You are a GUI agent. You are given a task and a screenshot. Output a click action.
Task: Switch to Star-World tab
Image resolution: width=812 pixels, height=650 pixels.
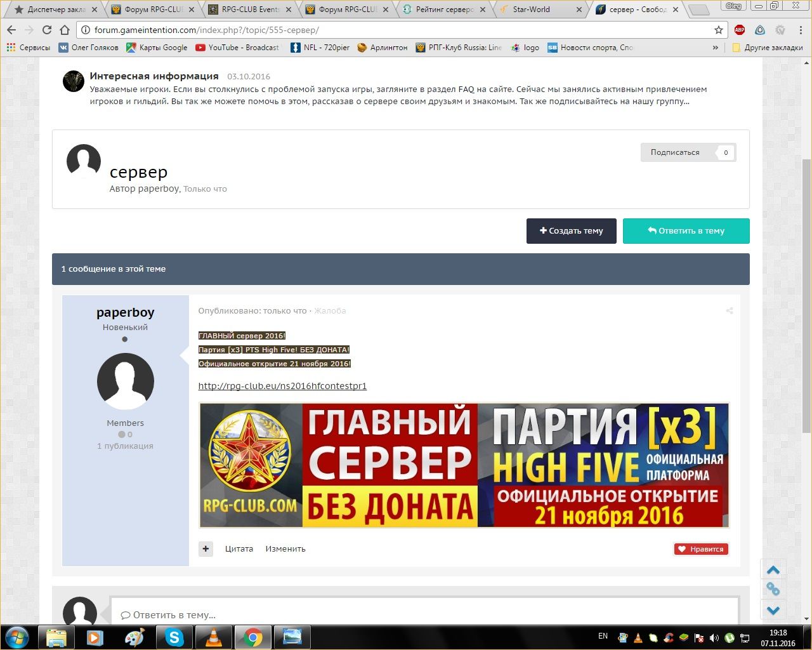(x=539, y=10)
